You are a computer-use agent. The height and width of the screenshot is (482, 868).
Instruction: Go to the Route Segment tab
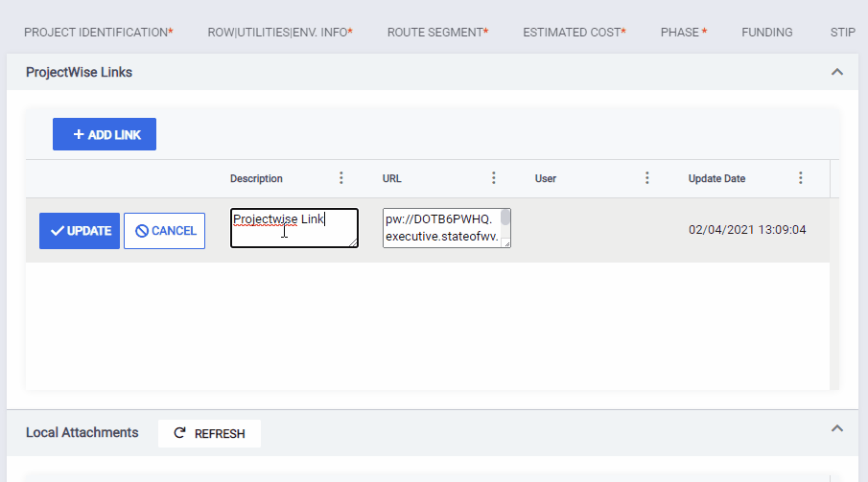[438, 32]
